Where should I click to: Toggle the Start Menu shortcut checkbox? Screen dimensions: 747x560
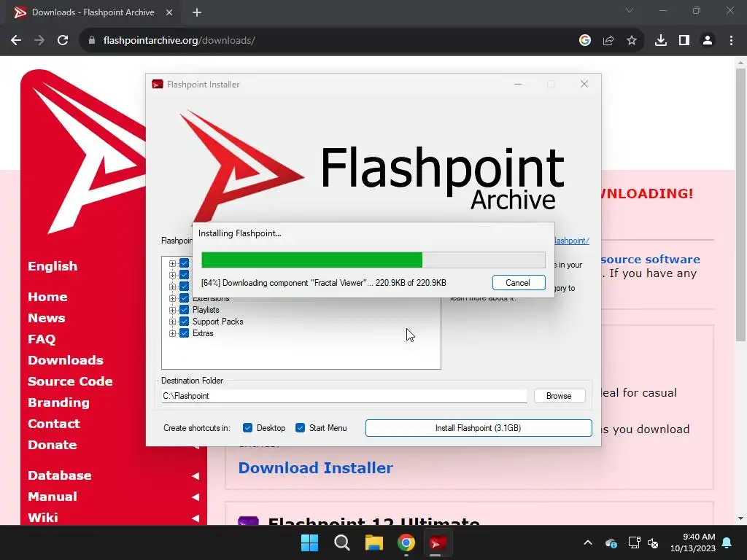pyautogui.click(x=300, y=428)
